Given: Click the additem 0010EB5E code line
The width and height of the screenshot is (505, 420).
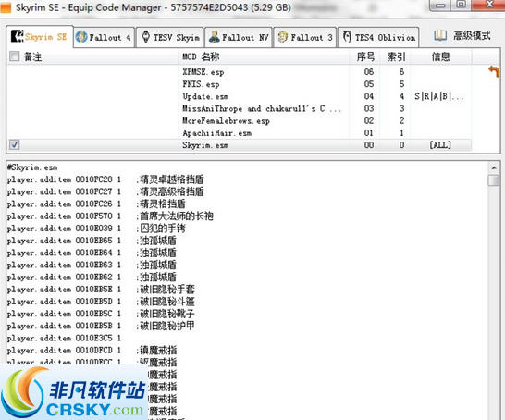Looking at the screenshot, I should point(101,290).
